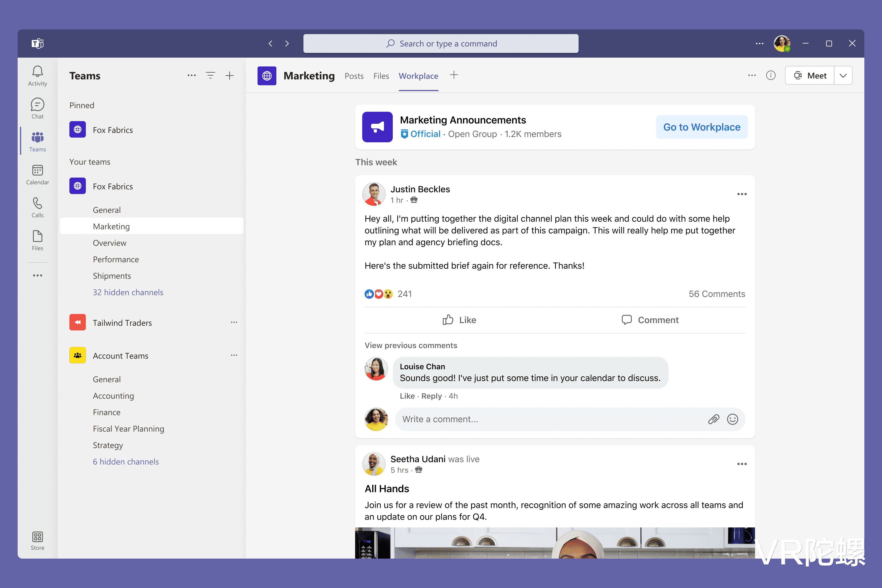Select Marketing channel in Fox Fabrics
The height and width of the screenshot is (588, 882).
(x=110, y=226)
